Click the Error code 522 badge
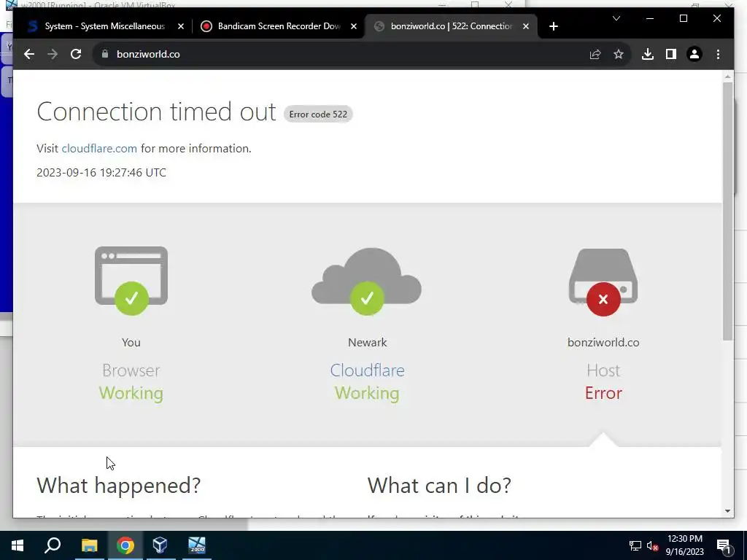 [x=318, y=114]
